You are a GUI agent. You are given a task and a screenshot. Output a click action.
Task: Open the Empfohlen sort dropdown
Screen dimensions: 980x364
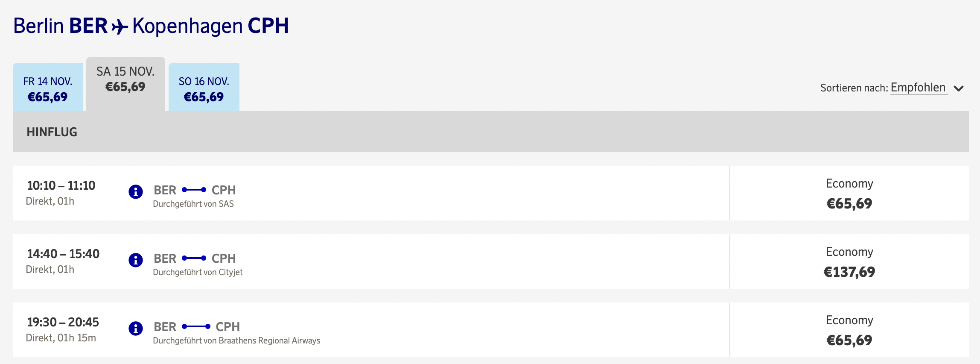[918, 88]
